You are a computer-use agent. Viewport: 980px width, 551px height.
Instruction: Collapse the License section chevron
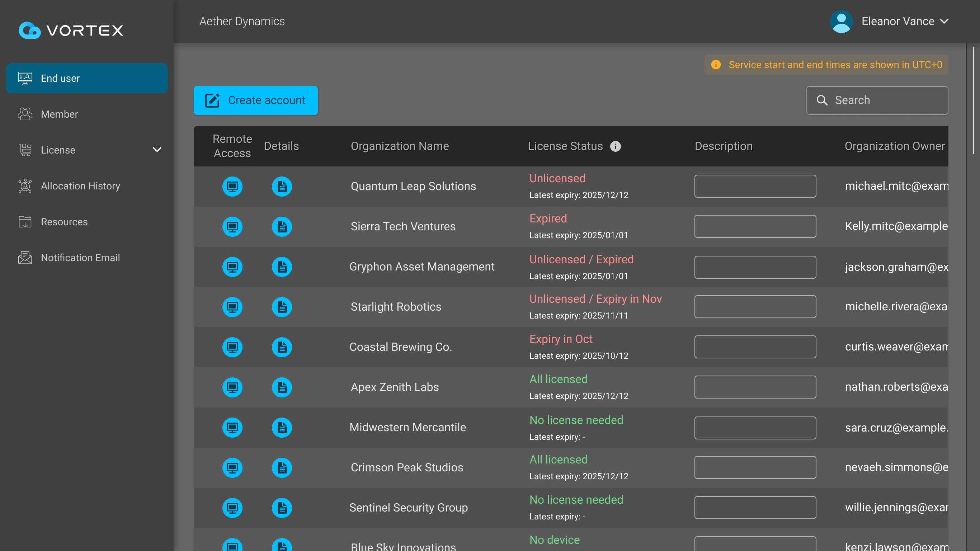point(157,150)
